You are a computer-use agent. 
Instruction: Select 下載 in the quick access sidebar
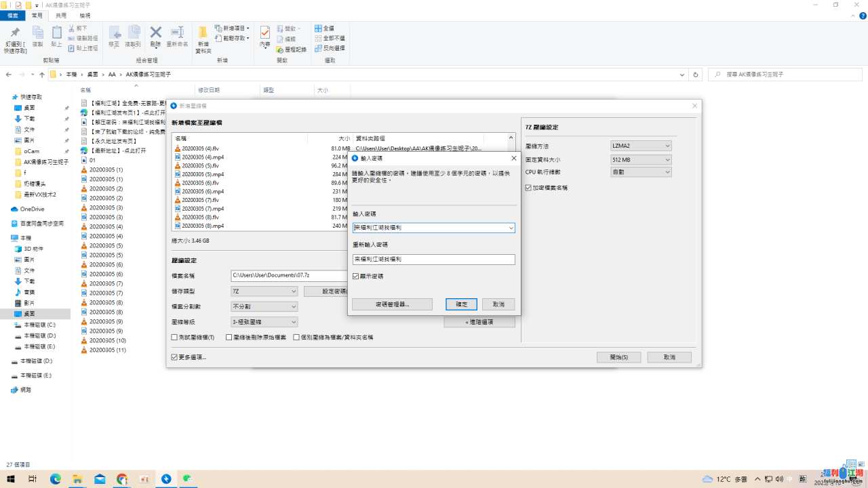(x=30, y=119)
